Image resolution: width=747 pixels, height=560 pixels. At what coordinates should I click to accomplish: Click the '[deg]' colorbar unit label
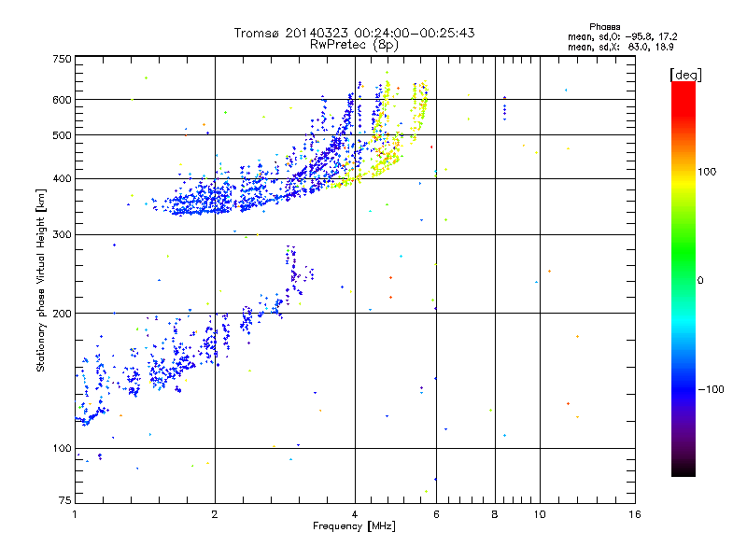(x=685, y=75)
